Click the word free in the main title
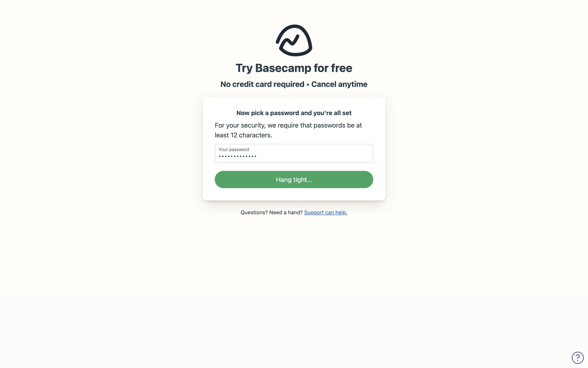The image size is (588, 368). [x=341, y=68]
